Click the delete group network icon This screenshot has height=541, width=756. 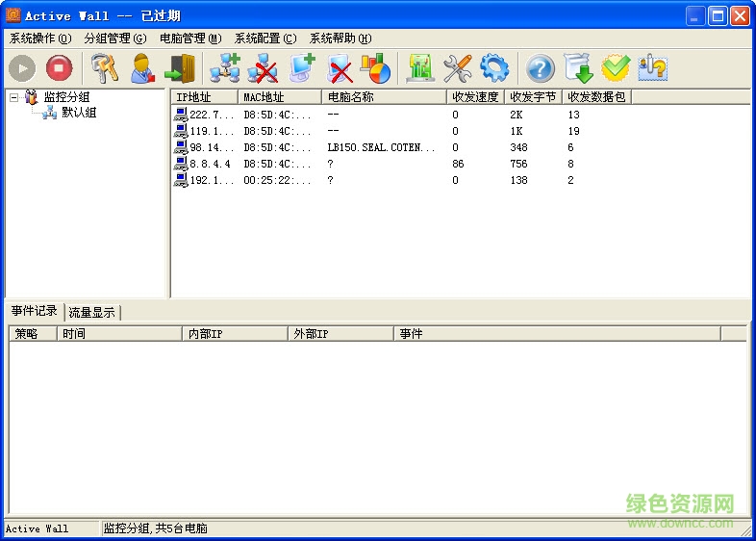pos(263,68)
